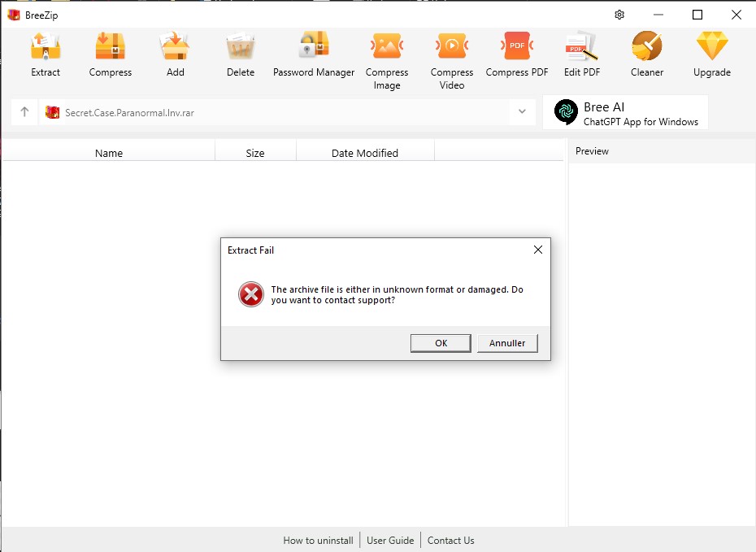
Task: Select the Delete toolbar icon
Action: [241, 48]
